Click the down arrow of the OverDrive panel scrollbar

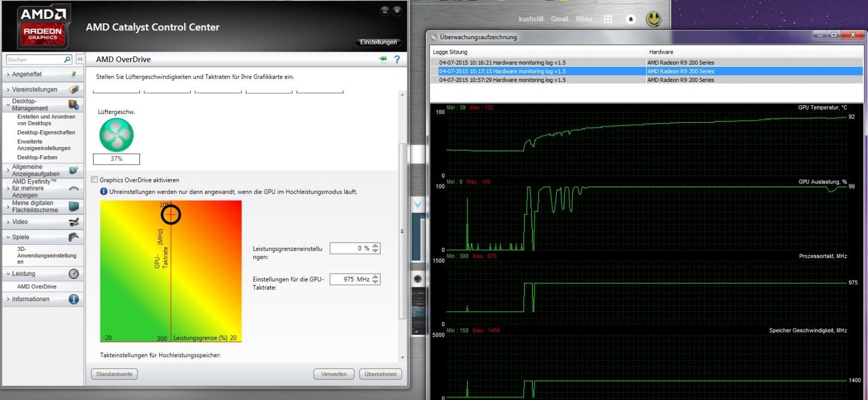tap(403, 358)
